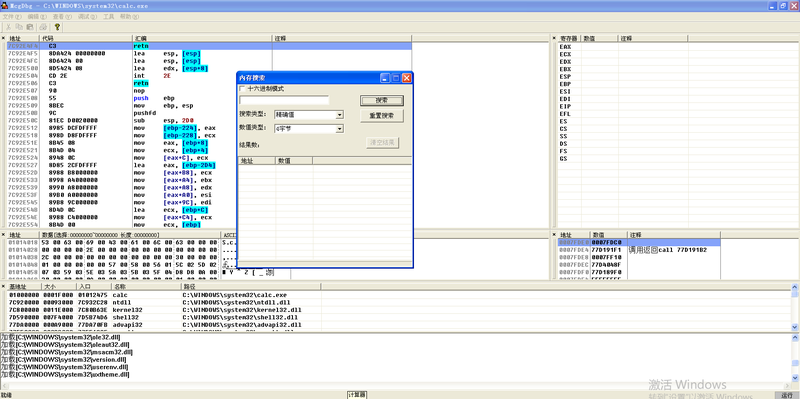Click the 计算器 status bar entry
The image size is (800, 399).
(x=357, y=395)
